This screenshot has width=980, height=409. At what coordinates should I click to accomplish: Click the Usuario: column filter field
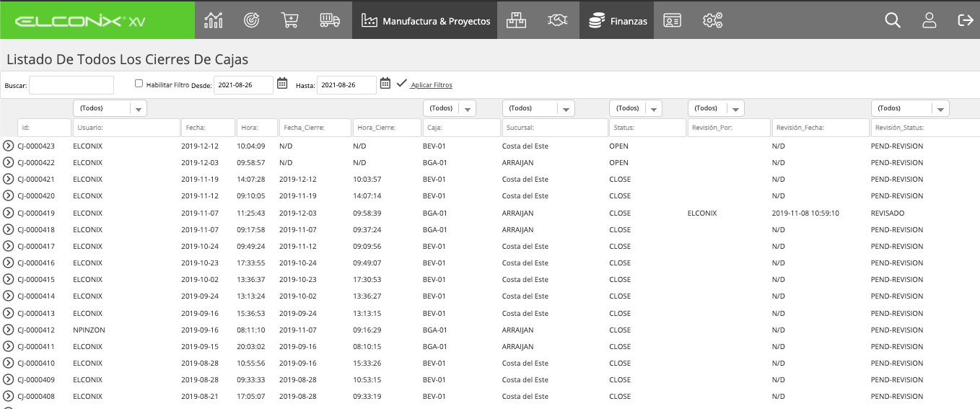[x=126, y=128]
